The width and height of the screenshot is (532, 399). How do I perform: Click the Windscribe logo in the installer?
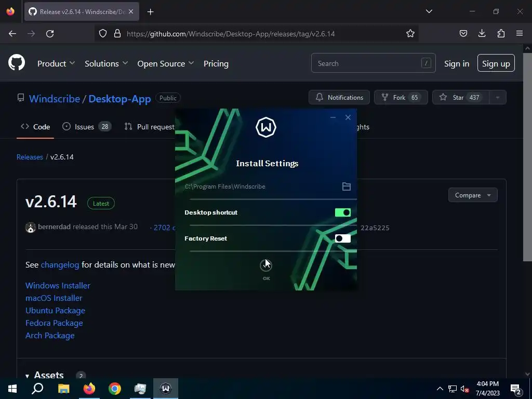[266, 127]
